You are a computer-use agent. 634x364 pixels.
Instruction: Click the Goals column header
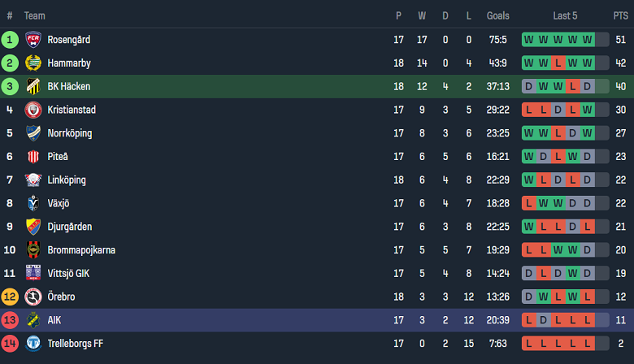497,15
